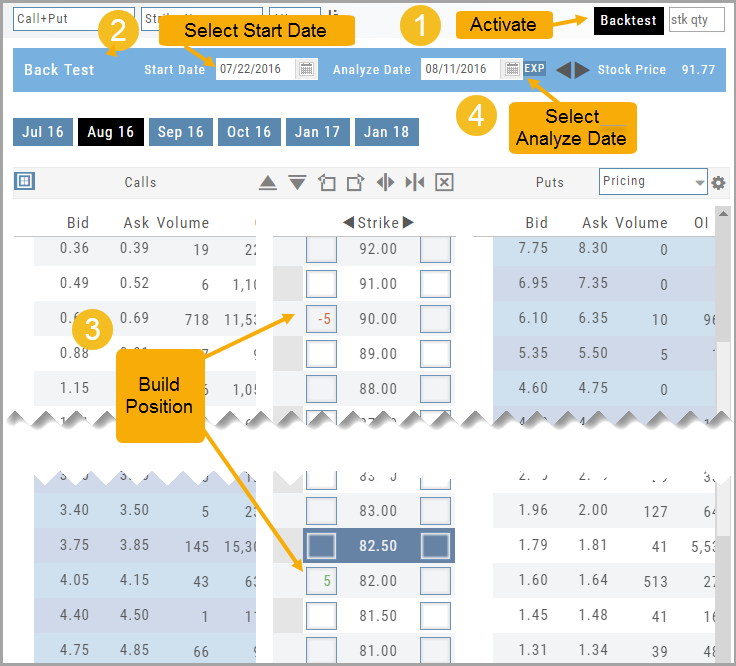Click the boxed X clear icon

(445, 183)
